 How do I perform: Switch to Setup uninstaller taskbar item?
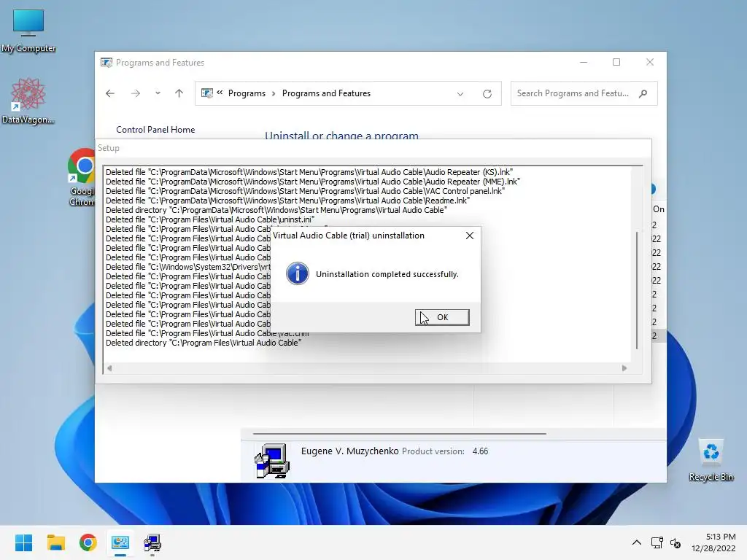point(152,542)
